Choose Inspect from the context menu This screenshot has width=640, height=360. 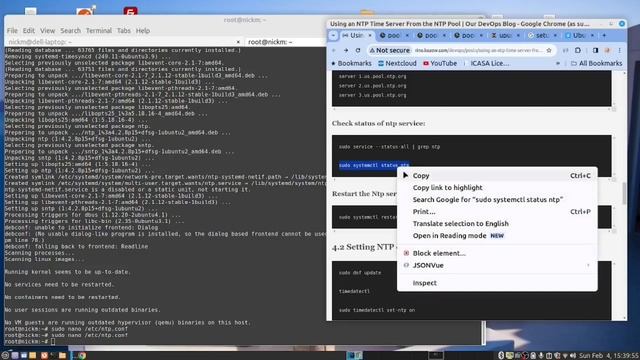click(x=497, y=283)
